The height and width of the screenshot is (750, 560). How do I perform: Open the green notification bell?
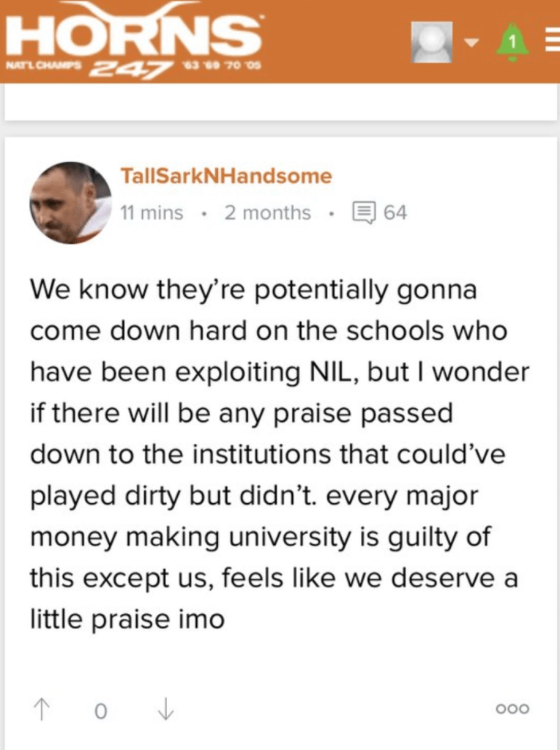512,42
